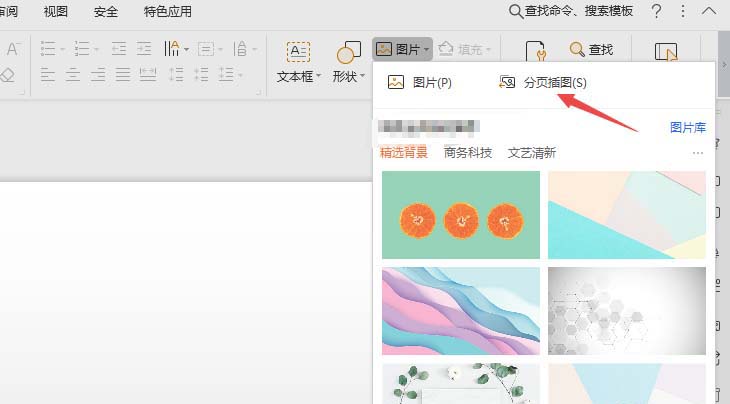Choose 分页插图(S) from the picture dropdown
Image resolution: width=730 pixels, height=404 pixels.
pyautogui.click(x=543, y=83)
